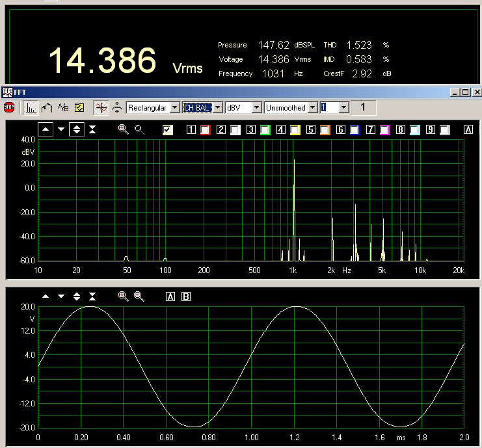
Task: Click zoom in magnifier on FFT plot
Action: coord(123,129)
